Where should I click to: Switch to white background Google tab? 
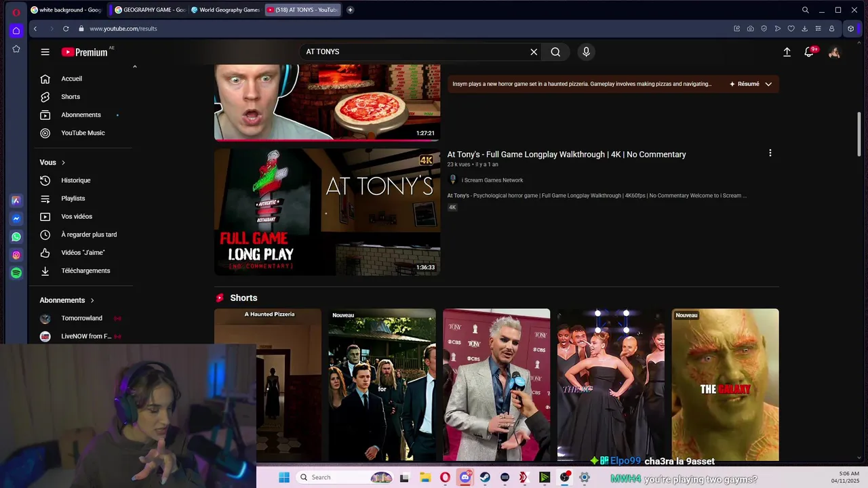[x=66, y=10]
